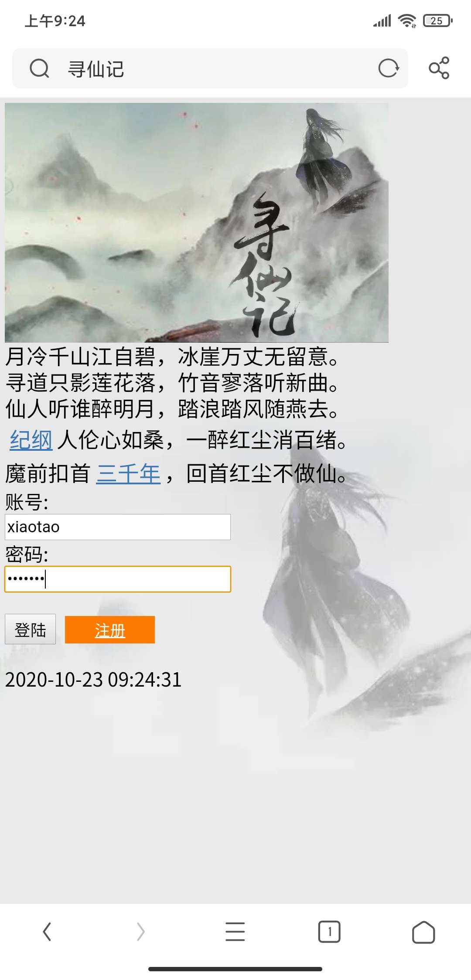Tap the browser home icon
471x980 pixels.
coord(423,932)
